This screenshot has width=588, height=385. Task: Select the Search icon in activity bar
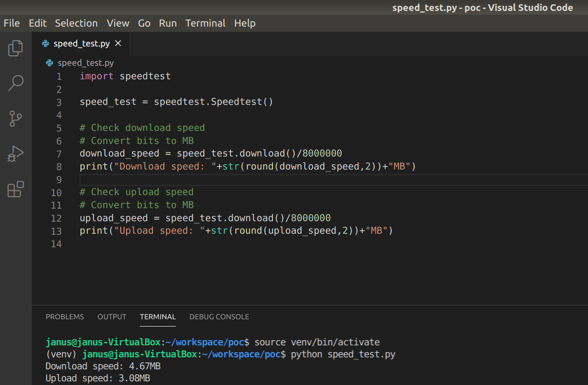pyautogui.click(x=15, y=82)
